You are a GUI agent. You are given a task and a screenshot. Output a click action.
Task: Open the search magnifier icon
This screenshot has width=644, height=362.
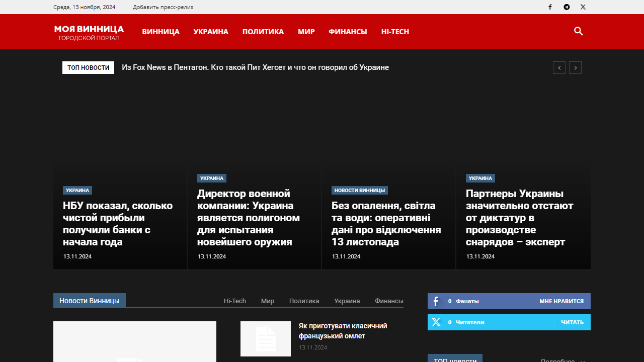click(579, 31)
